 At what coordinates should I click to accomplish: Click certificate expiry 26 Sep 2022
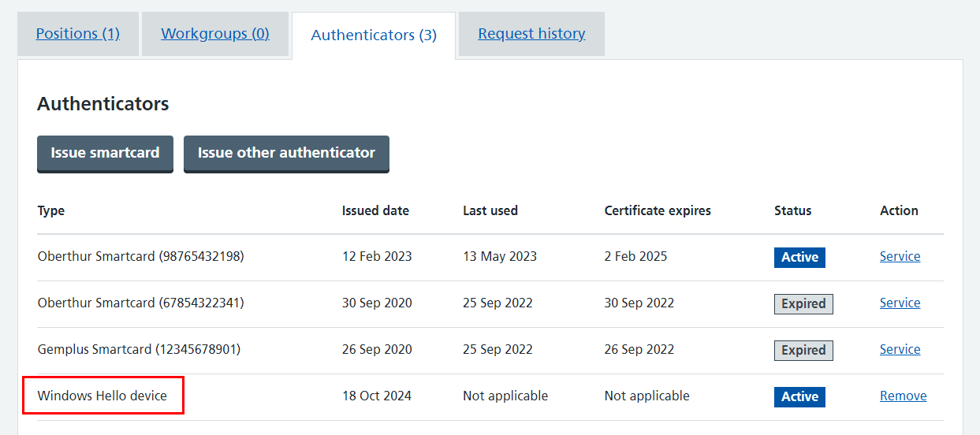[639, 350]
